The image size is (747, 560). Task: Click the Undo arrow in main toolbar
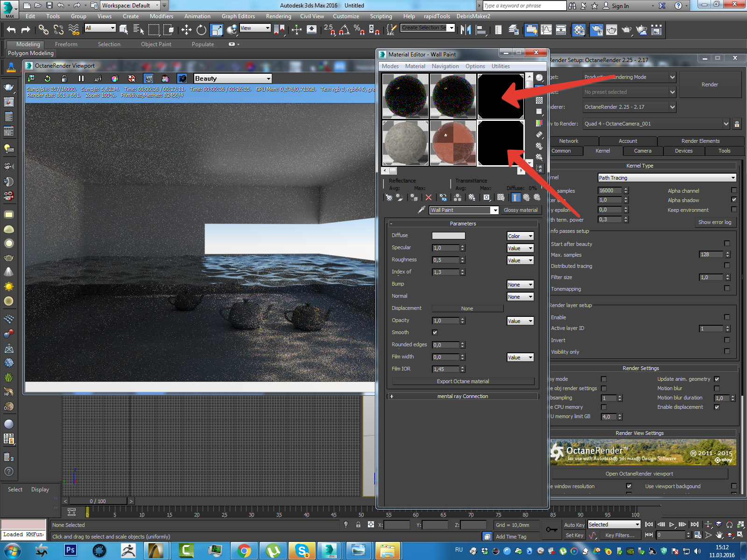tap(11, 30)
